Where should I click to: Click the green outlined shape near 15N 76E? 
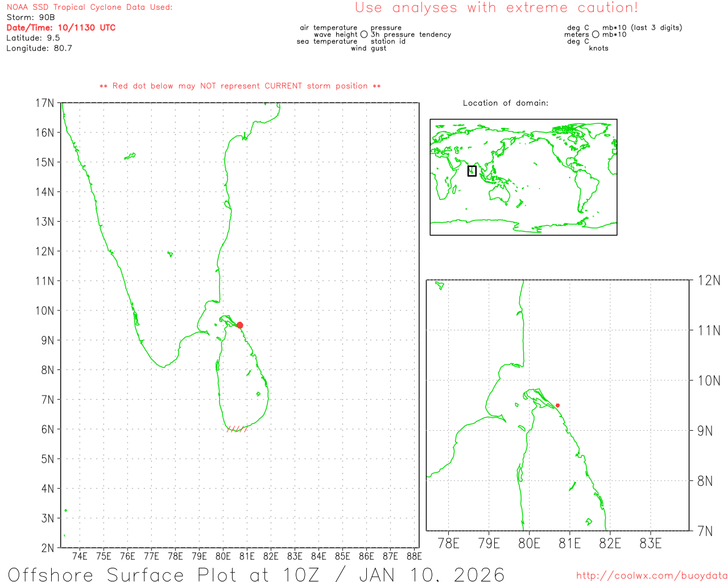point(130,156)
